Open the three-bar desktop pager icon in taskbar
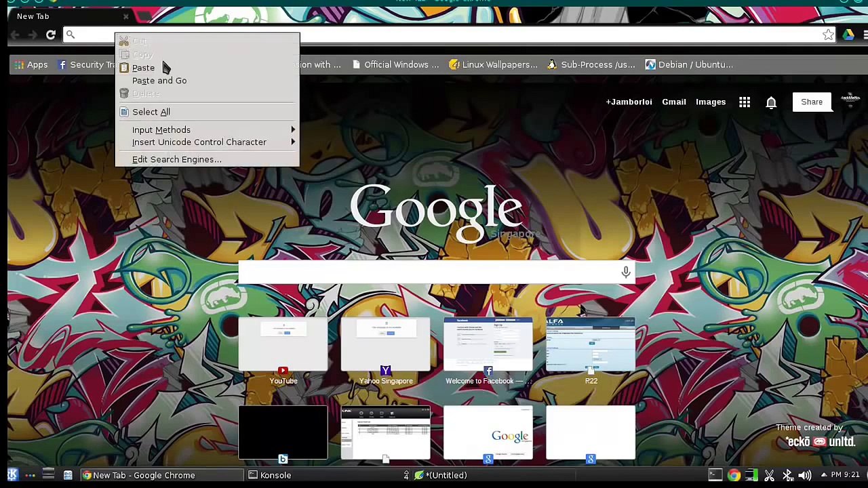Viewport: 868px width, 488px height. pos(48,475)
